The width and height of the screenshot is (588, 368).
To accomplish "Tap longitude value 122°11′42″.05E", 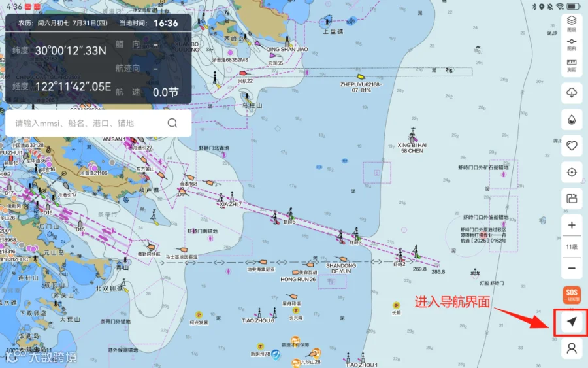I will click(x=73, y=87).
